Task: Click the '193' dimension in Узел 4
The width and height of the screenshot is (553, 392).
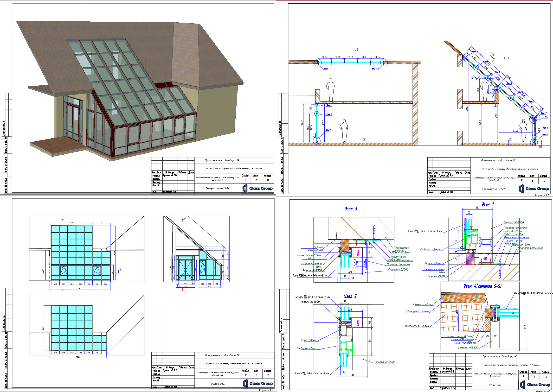Action: (x=457, y=312)
